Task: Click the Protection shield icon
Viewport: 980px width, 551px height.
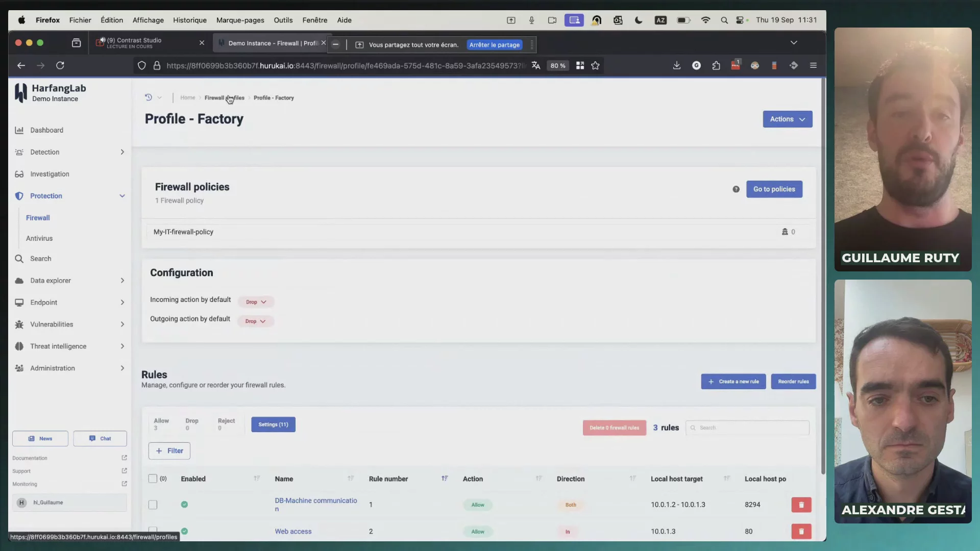Action: coord(19,196)
